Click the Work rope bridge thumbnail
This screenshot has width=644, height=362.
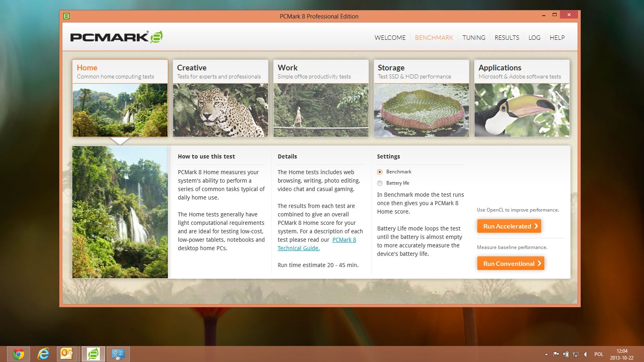(321, 110)
